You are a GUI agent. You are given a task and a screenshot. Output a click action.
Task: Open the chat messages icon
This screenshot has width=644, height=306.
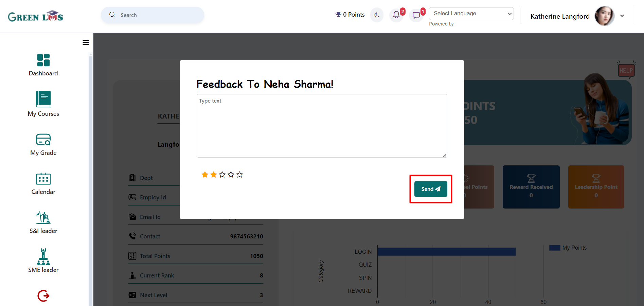coord(416,15)
